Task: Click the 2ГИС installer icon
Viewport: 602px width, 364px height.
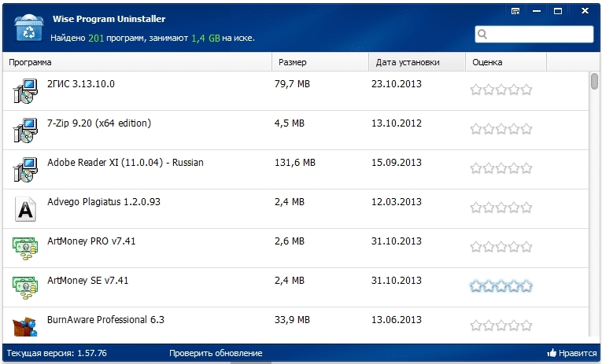Action: point(25,91)
